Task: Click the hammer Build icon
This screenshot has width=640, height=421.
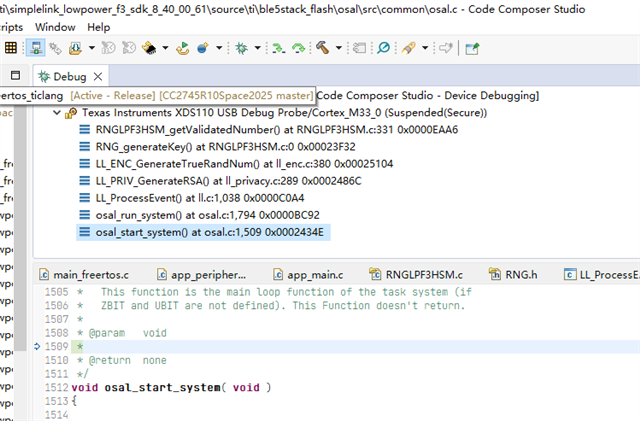Action: (x=322, y=48)
